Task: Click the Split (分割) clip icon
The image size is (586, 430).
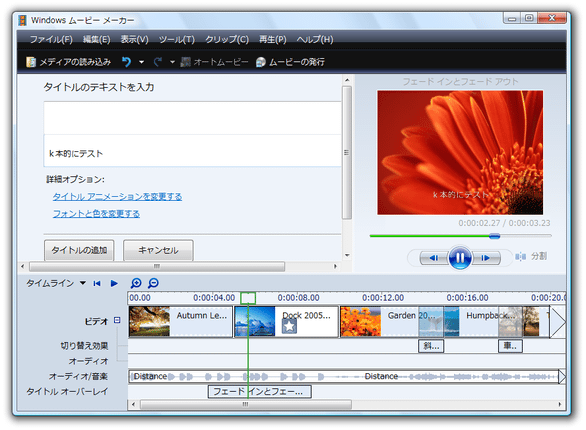Action: (520, 257)
